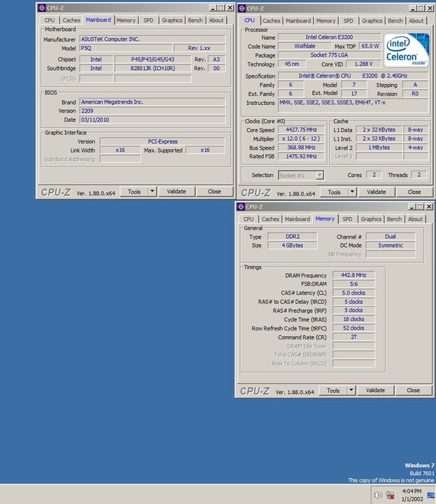The width and height of the screenshot is (436, 504).
Task: Click Validate in the CPU window
Action: (377, 192)
